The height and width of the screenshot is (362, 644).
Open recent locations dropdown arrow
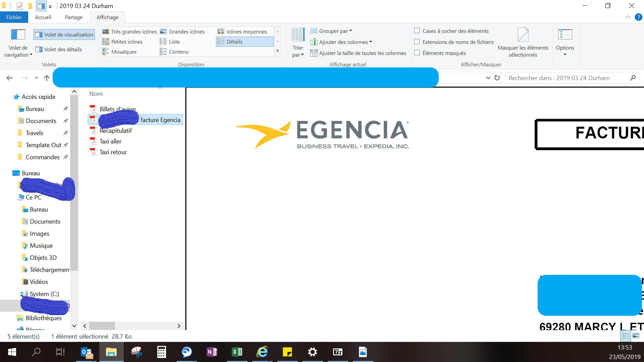[x=36, y=78]
